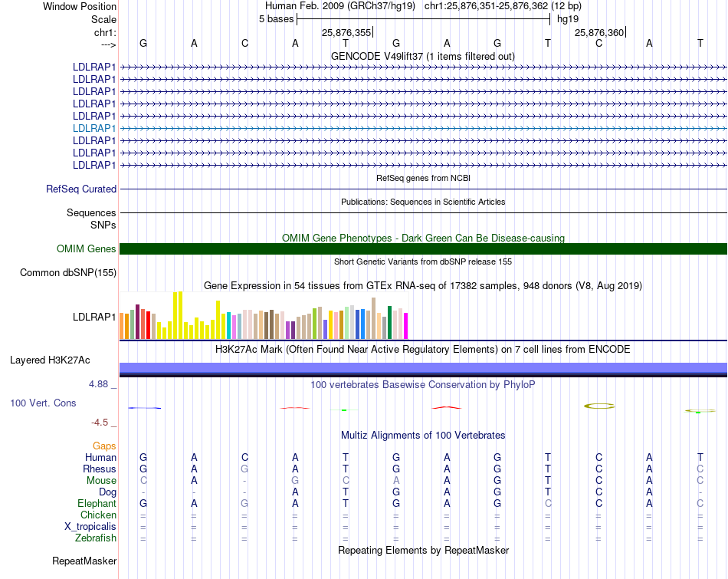Click the blue PhyloP mark under first G
This screenshot has height=579, width=728.
pyautogui.click(x=144, y=408)
